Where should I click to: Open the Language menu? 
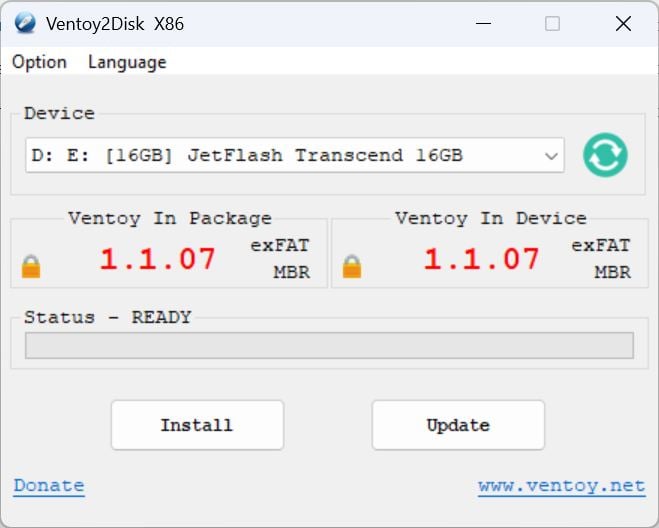(127, 62)
